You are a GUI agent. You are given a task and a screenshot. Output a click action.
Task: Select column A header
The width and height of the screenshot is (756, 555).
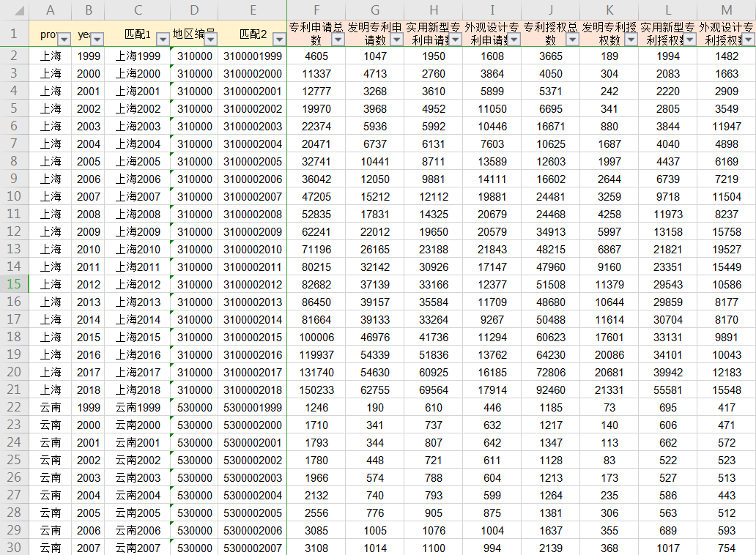[50, 10]
